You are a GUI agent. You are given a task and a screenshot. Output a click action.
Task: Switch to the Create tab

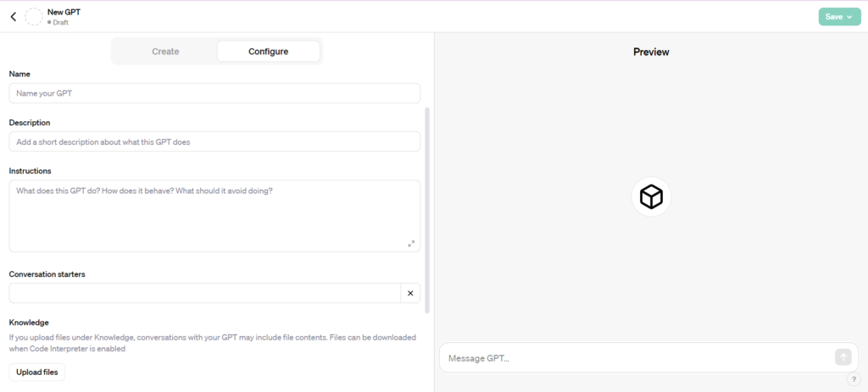click(x=165, y=52)
